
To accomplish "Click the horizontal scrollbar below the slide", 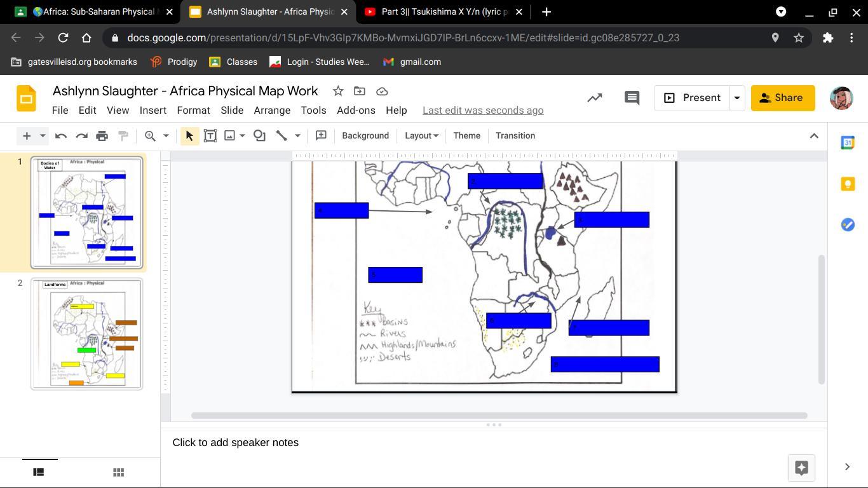I will tap(499, 416).
